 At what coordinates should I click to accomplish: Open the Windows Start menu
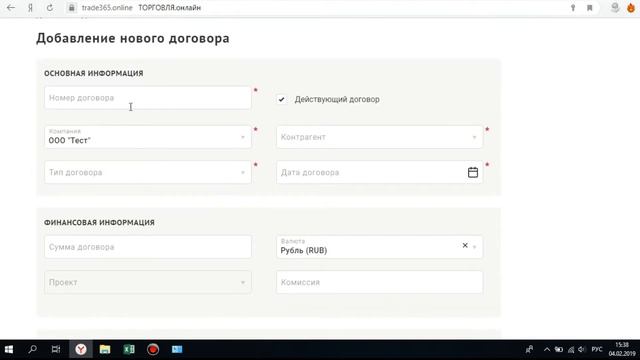pos(9,349)
